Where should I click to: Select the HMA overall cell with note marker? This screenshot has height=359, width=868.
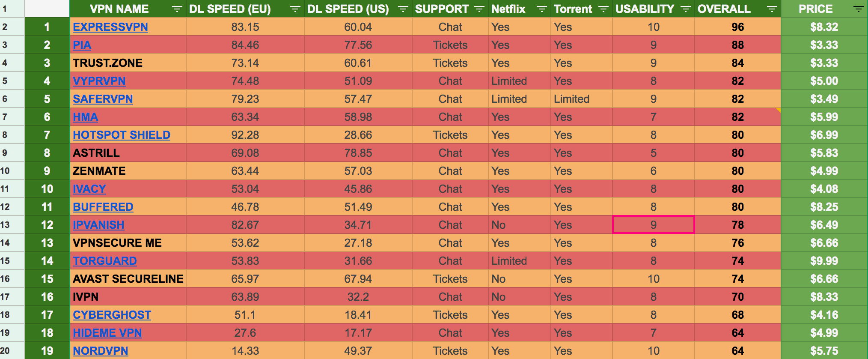click(x=737, y=117)
